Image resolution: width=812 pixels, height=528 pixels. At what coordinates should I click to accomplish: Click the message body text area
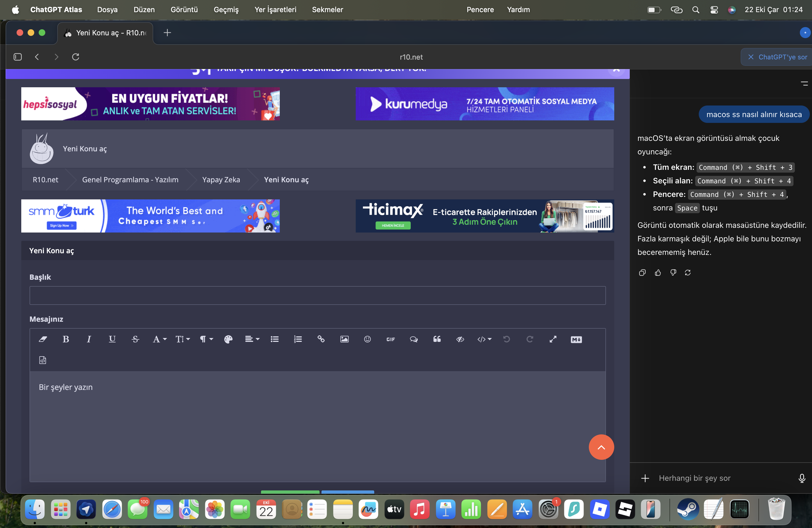pyautogui.click(x=318, y=426)
